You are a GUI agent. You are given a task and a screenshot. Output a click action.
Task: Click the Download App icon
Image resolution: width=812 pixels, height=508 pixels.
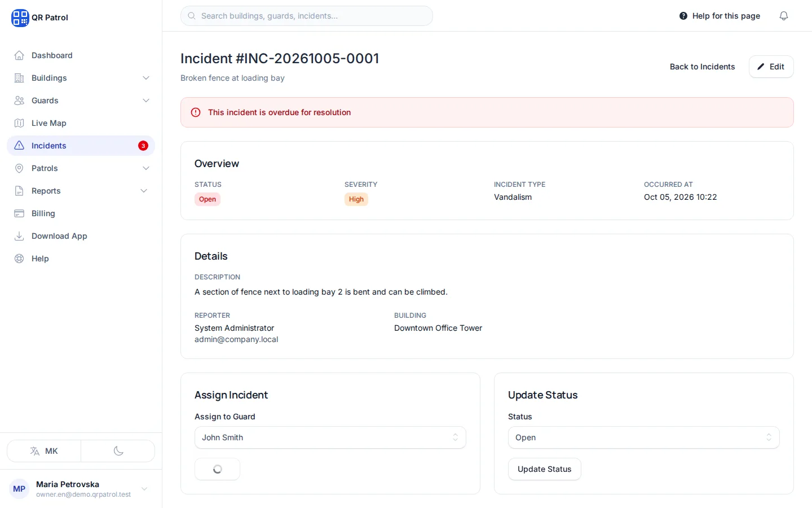pyautogui.click(x=19, y=236)
